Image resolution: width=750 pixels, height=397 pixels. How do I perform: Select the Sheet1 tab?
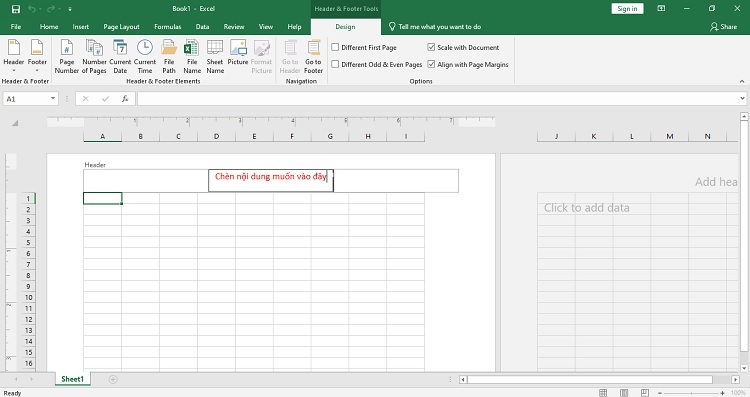[72, 379]
